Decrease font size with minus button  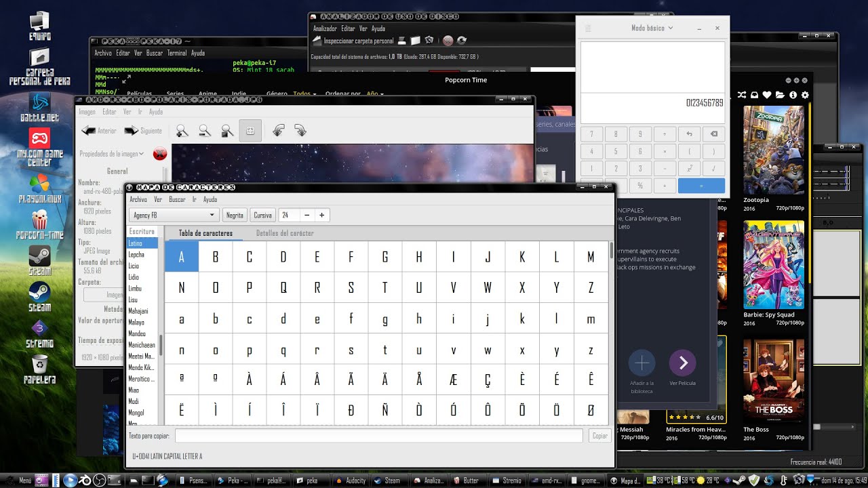(307, 215)
